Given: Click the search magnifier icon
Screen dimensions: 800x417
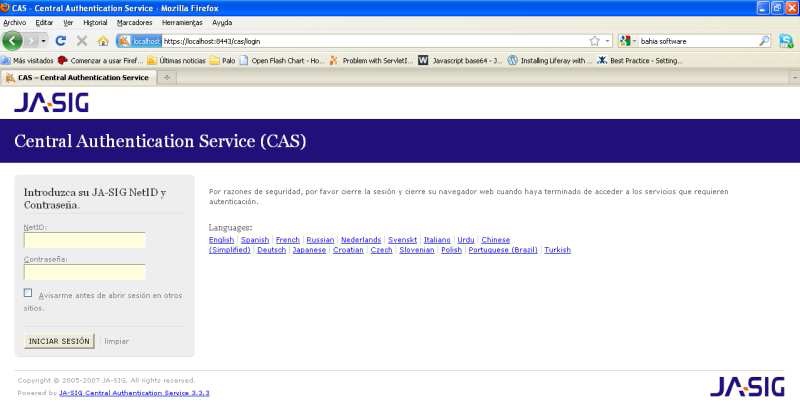Looking at the screenshot, I should click(764, 41).
